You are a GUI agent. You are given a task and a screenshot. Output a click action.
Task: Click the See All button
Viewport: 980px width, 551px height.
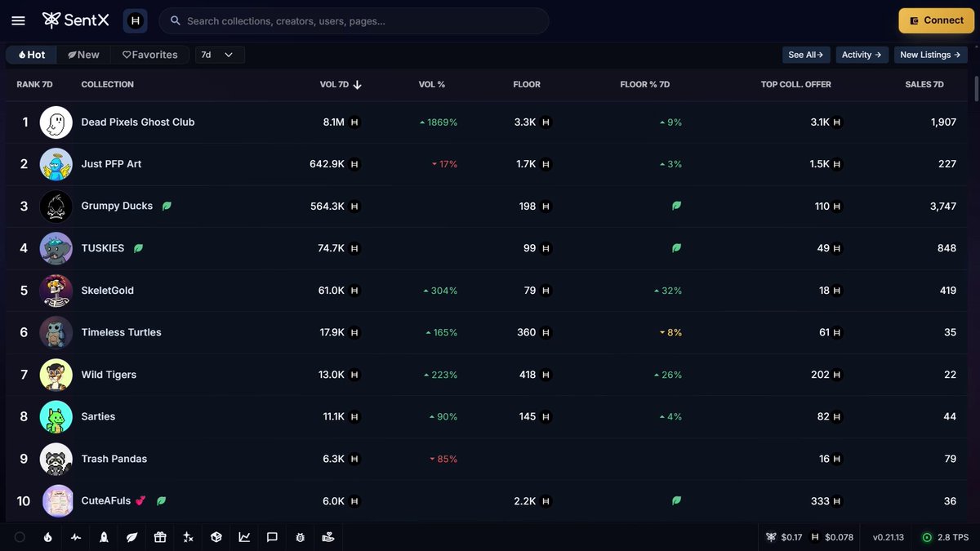click(x=805, y=55)
